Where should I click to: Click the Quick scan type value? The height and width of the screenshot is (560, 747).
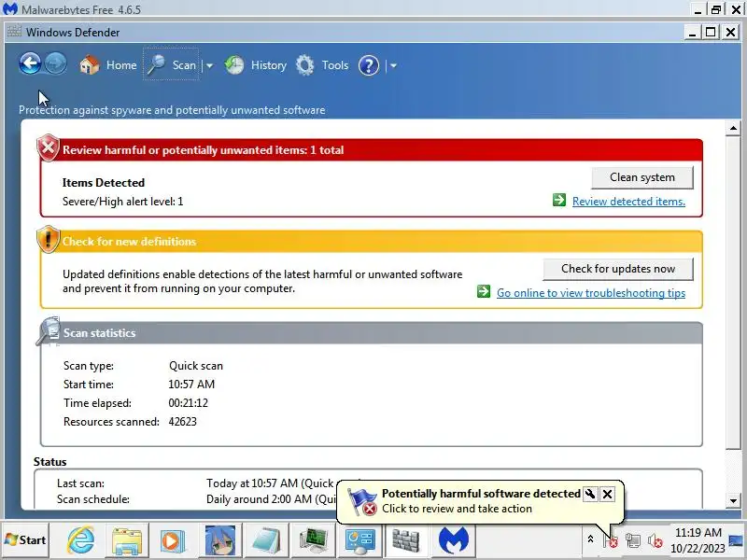click(x=196, y=366)
